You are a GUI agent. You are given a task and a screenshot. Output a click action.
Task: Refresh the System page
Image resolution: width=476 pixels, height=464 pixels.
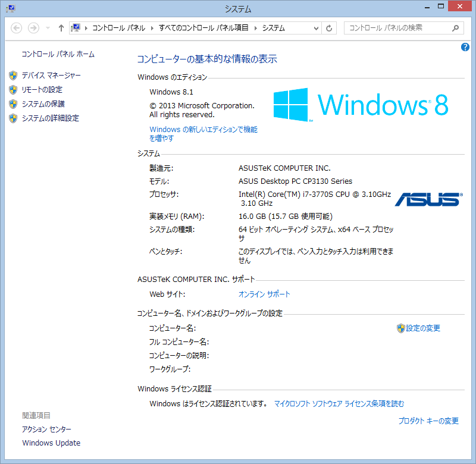coord(329,28)
